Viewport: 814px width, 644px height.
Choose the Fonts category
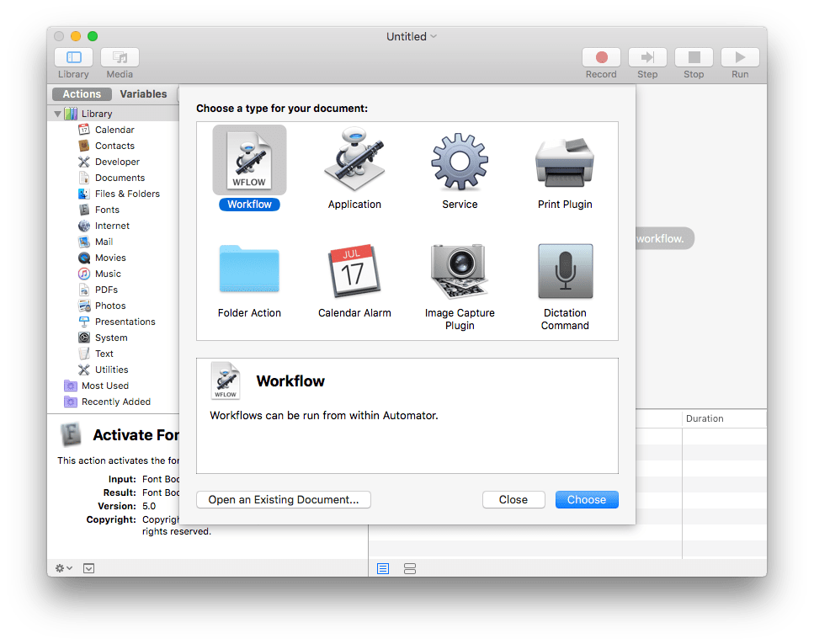[106, 210]
